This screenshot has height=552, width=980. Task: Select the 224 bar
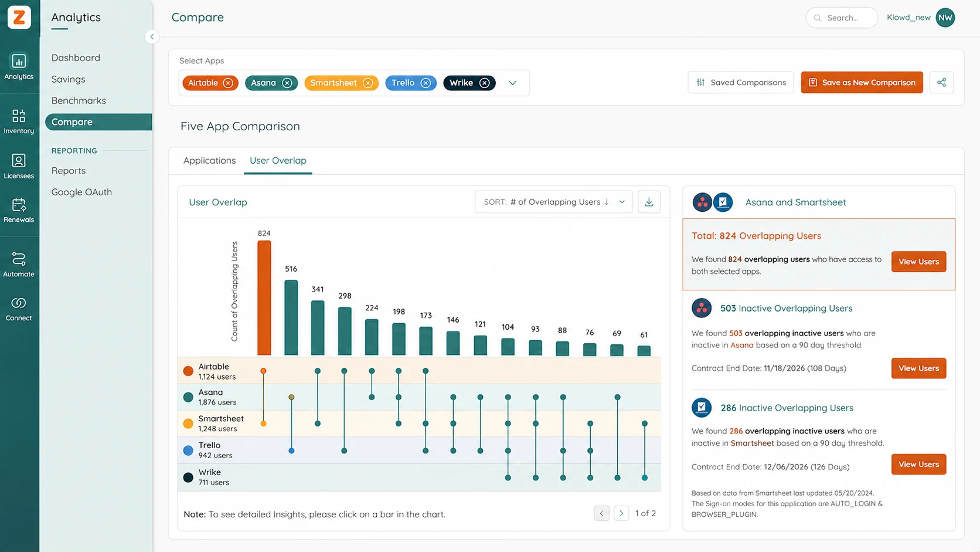click(x=372, y=337)
